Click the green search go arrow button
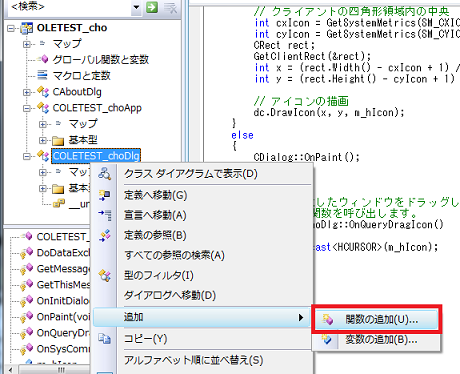The width and height of the screenshot is (460, 374). (152, 7)
